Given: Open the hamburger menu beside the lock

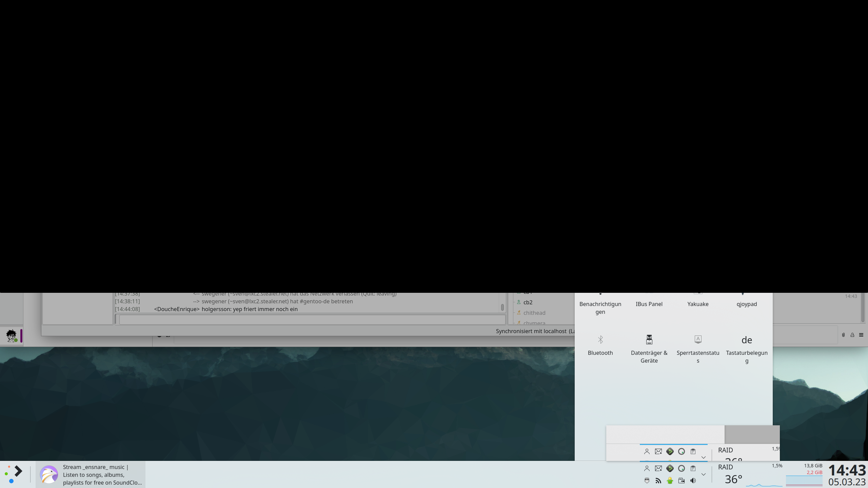Looking at the screenshot, I should [x=861, y=335].
